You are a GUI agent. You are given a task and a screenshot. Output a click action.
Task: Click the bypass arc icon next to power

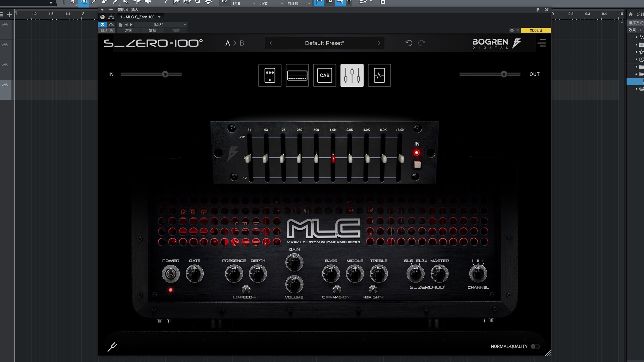111,24
